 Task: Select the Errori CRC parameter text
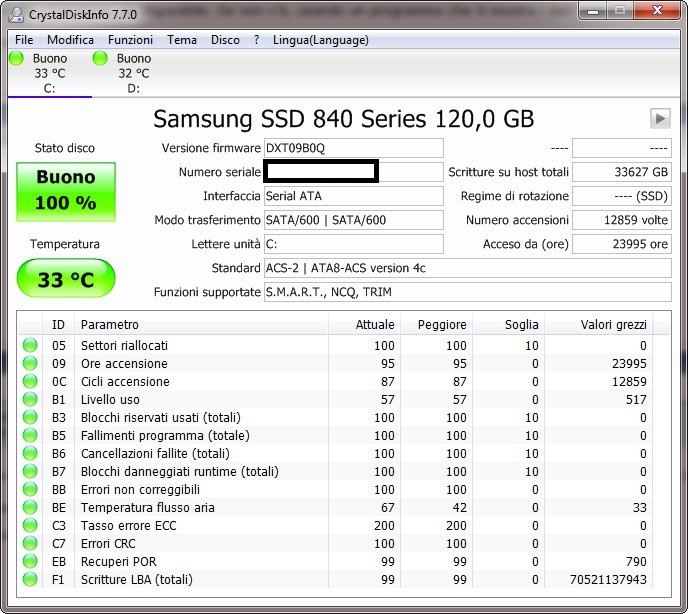pyautogui.click(x=108, y=543)
